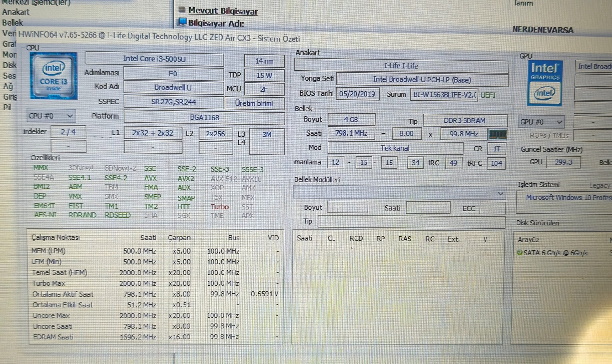
Task: Click the 0.6591 V VID value
Action: pyautogui.click(x=265, y=294)
